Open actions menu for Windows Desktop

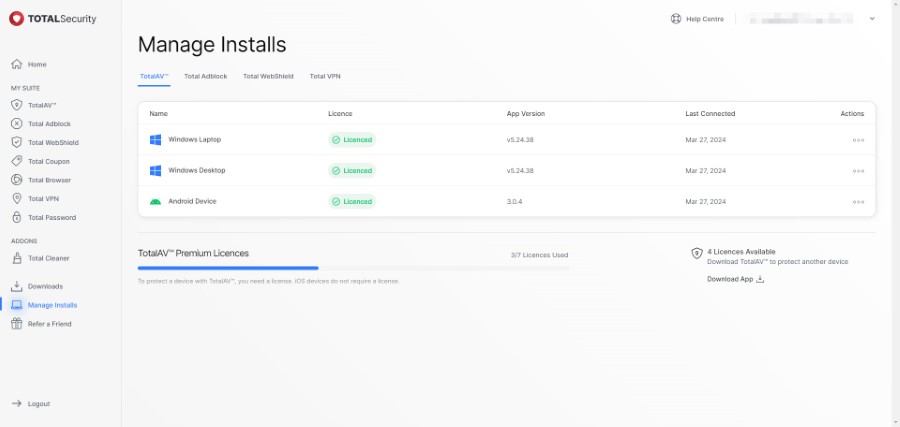pyautogui.click(x=858, y=171)
